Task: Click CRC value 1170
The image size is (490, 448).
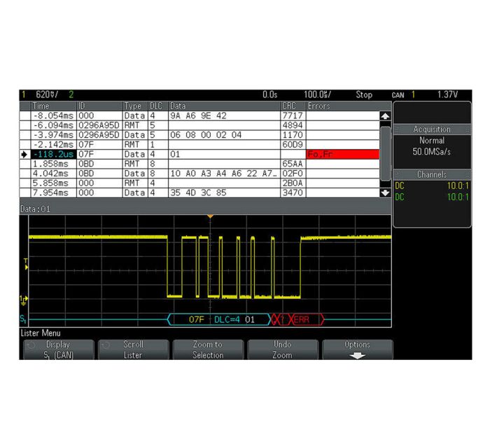Action: point(293,135)
